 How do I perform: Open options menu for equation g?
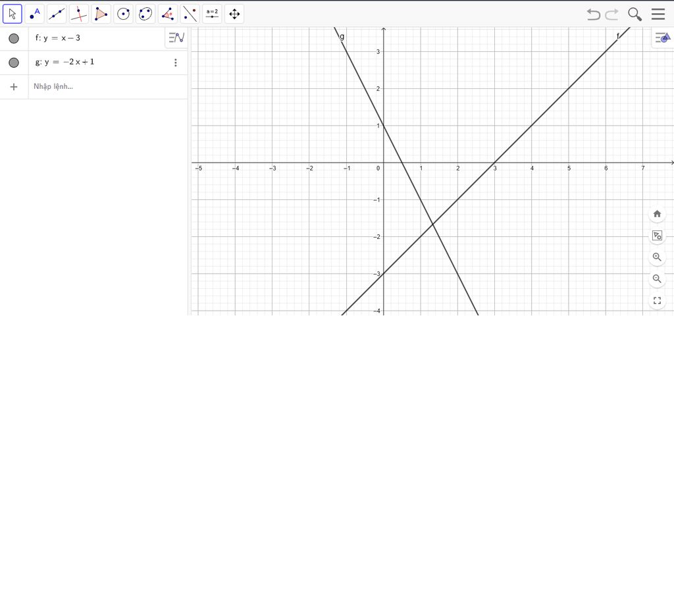pyautogui.click(x=175, y=63)
